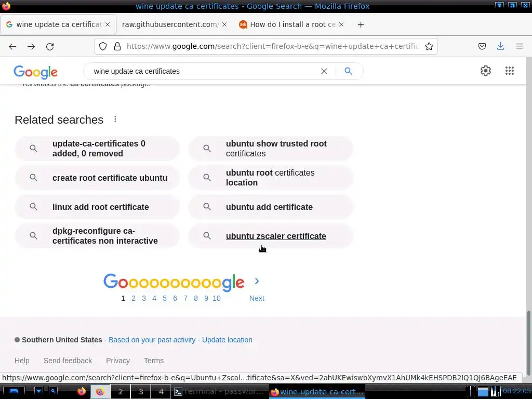This screenshot has height=399, width=532.
Task: Click the show-desktop button in the taskbar
Action: tap(14, 391)
